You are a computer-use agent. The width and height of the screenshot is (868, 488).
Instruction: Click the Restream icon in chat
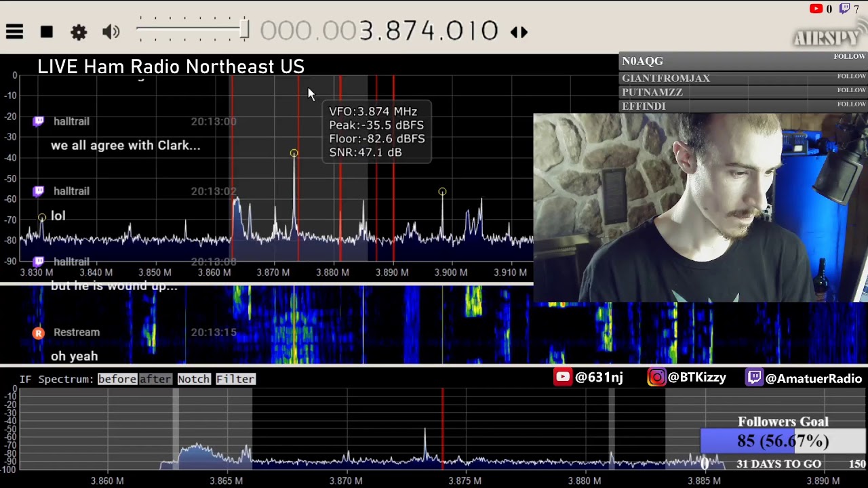click(39, 332)
